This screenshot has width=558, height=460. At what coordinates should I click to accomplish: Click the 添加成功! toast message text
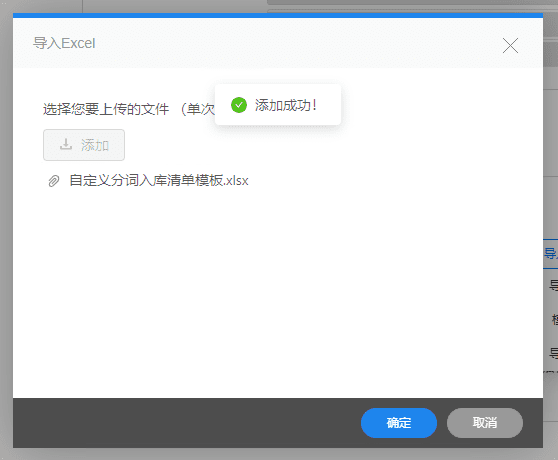(x=285, y=105)
